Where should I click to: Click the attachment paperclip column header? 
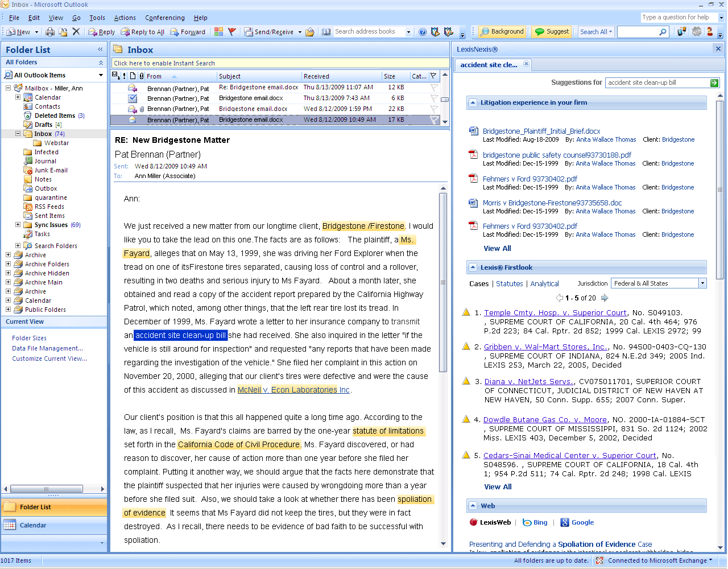(x=142, y=76)
